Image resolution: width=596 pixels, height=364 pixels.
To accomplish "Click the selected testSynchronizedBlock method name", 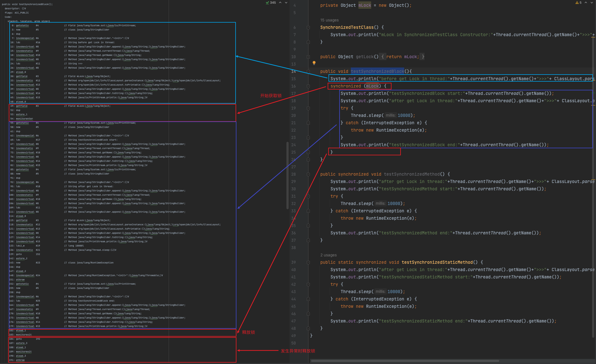I will (x=377, y=71).
